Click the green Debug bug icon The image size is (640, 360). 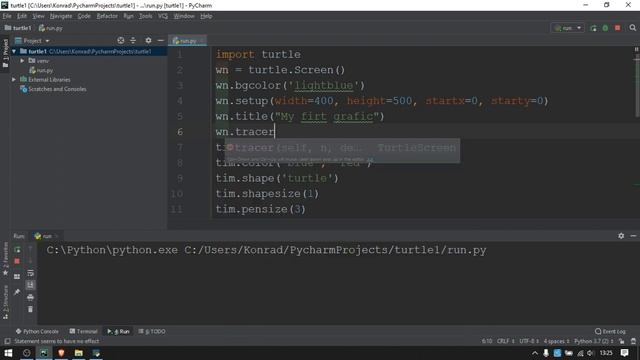click(x=605, y=28)
